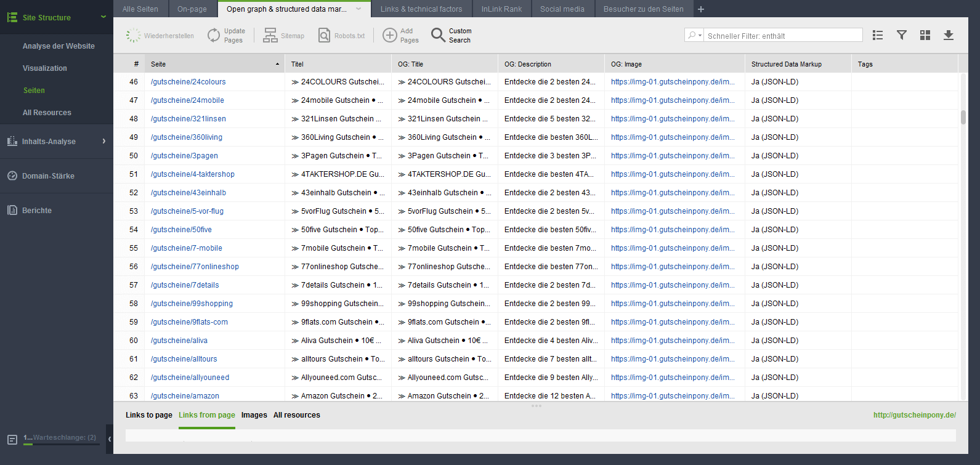Viewport: 980px width, 465px height.
Task: Collapse the left sidebar panel arrow
Action: 110,439
